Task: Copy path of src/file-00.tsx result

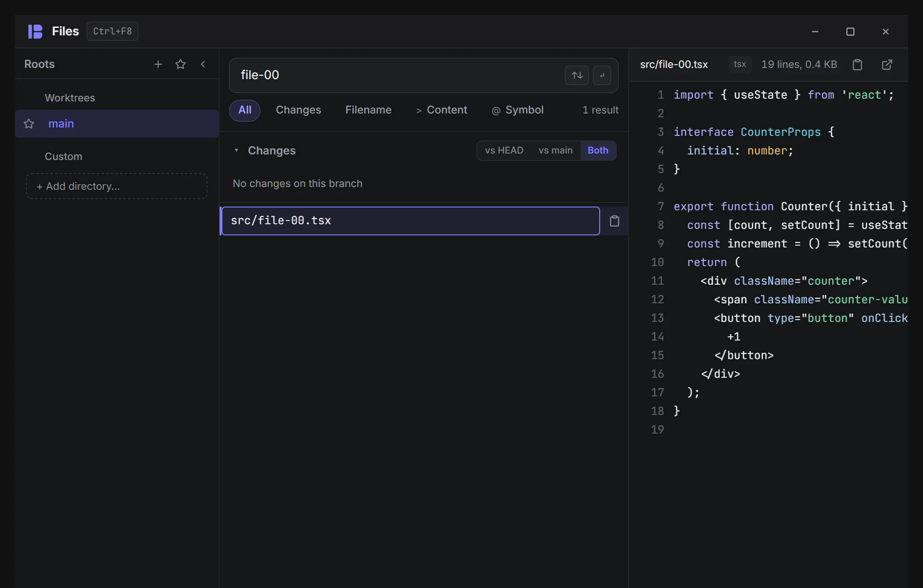Action: (615, 221)
